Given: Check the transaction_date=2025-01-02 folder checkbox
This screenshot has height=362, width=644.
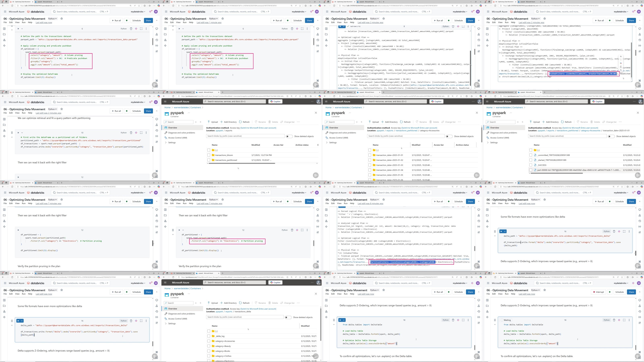Looking at the screenshot, I should [370, 160].
